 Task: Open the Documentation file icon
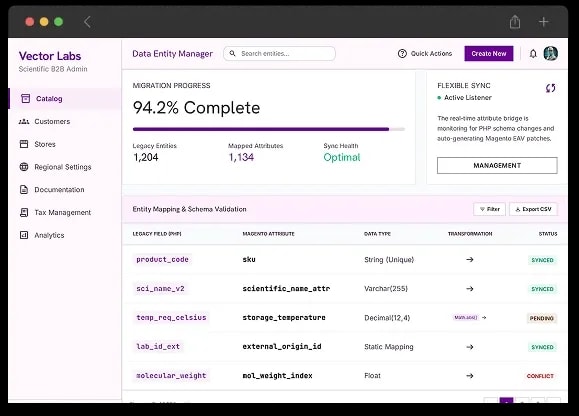(x=24, y=190)
